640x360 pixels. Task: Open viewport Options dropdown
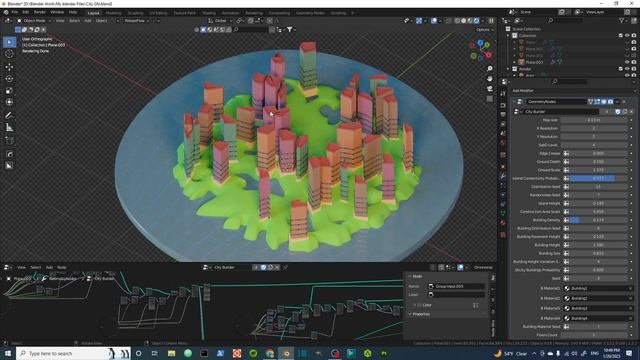(484, 30)
